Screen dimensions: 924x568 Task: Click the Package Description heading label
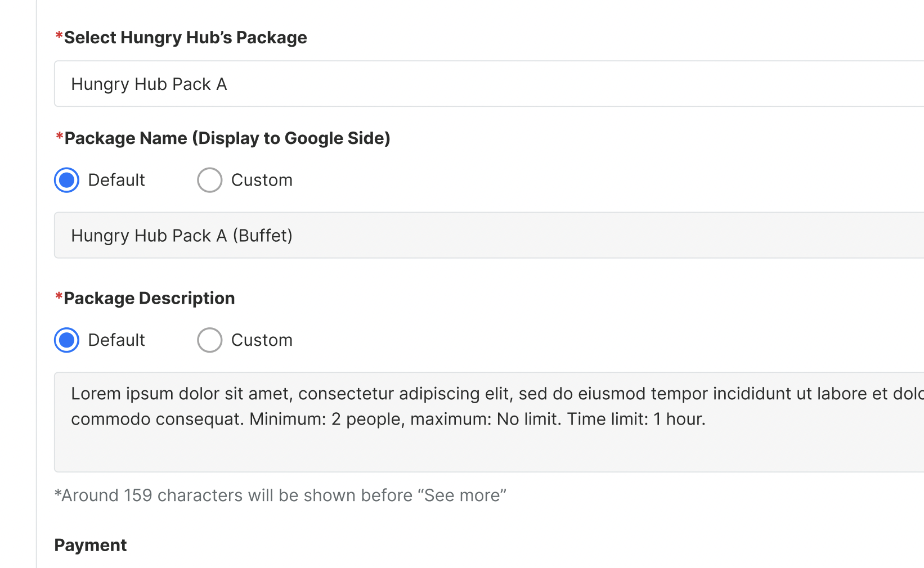(x=149, y=298)
